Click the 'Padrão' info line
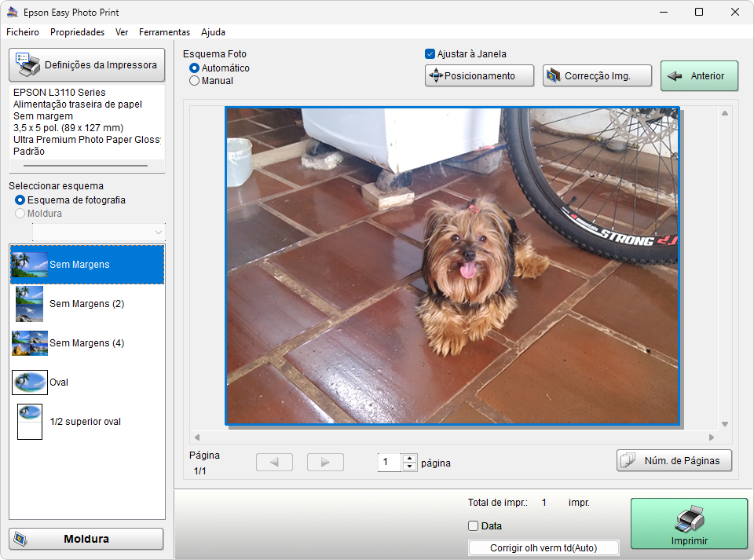This screenshot has width=754, height=560. click(x=29, y=152)
